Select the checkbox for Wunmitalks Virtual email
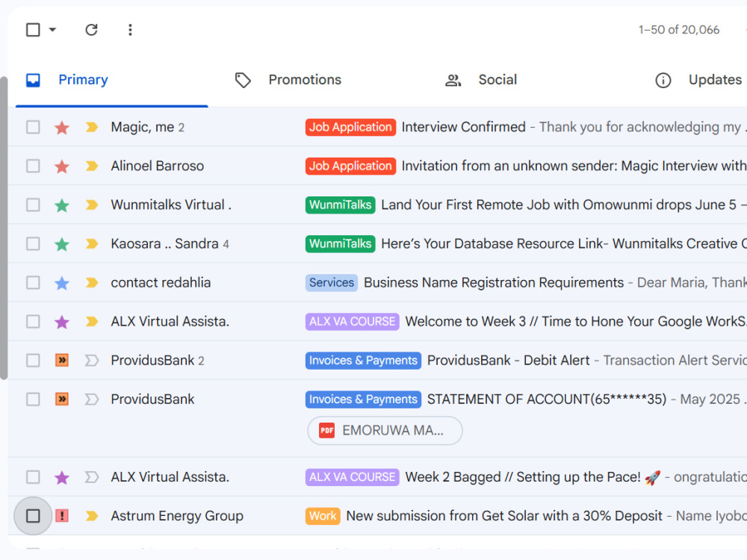Screen dimensions: 747x560 [x=33, y=205]
